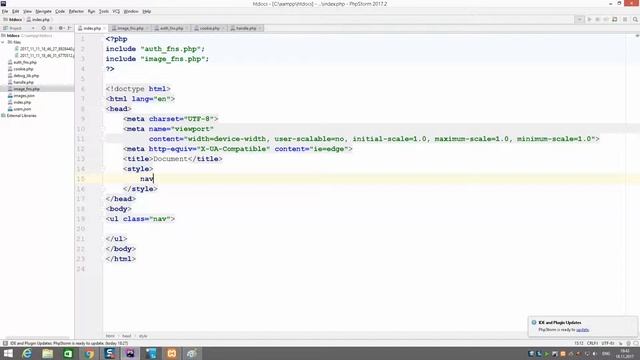
Task: Close the index.php editor tab
Action: coord(104,28)
